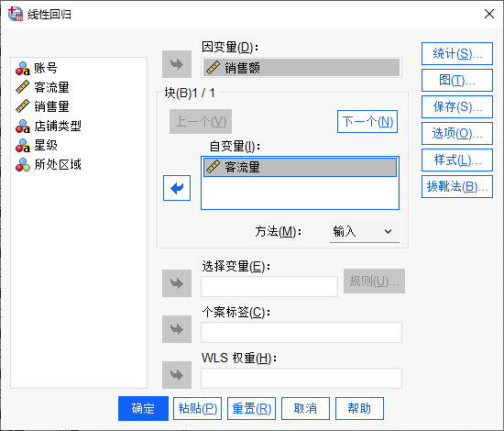Close the 线性回归 dialog

coord(489,14)
